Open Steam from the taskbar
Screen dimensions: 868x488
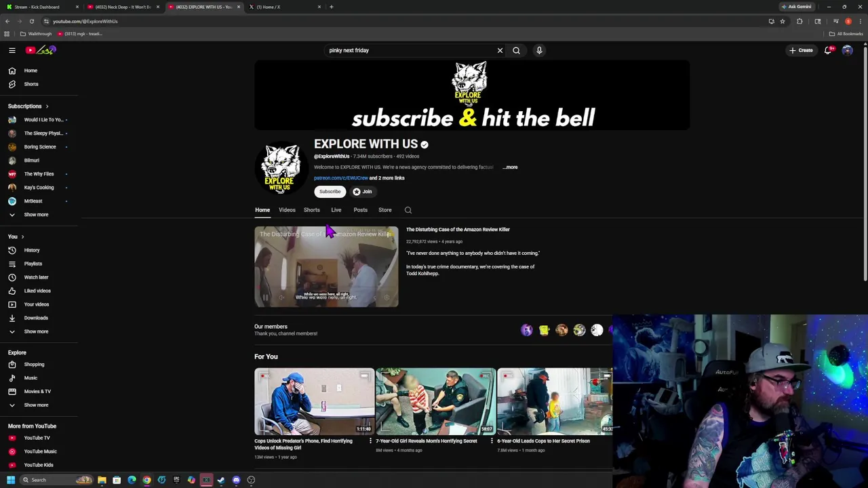point(221,480)
